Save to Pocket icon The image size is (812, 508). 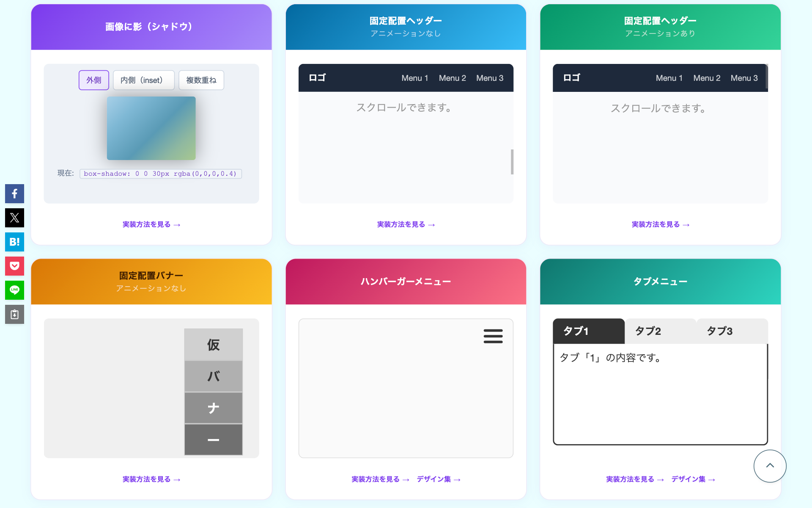[14, 266]
